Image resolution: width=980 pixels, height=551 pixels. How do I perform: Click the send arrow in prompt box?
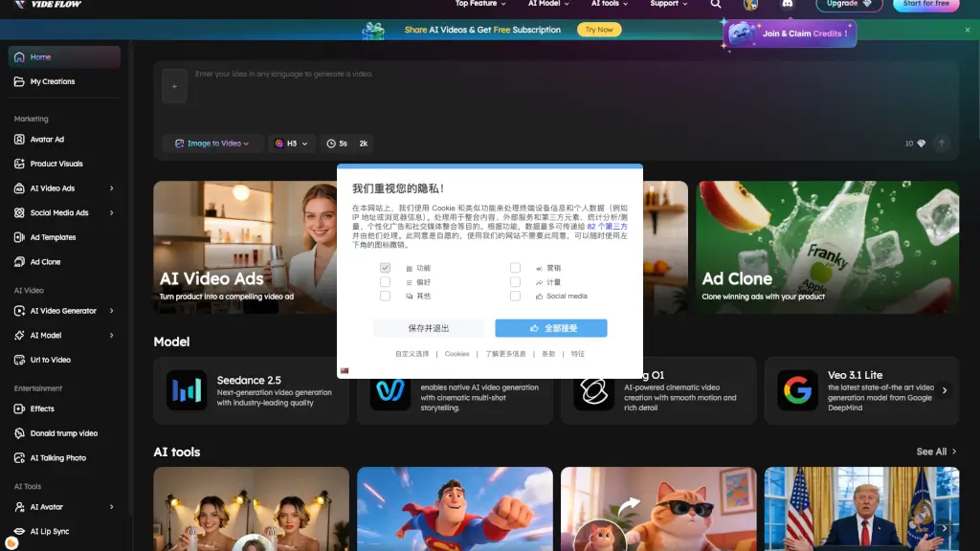(942, 143)
